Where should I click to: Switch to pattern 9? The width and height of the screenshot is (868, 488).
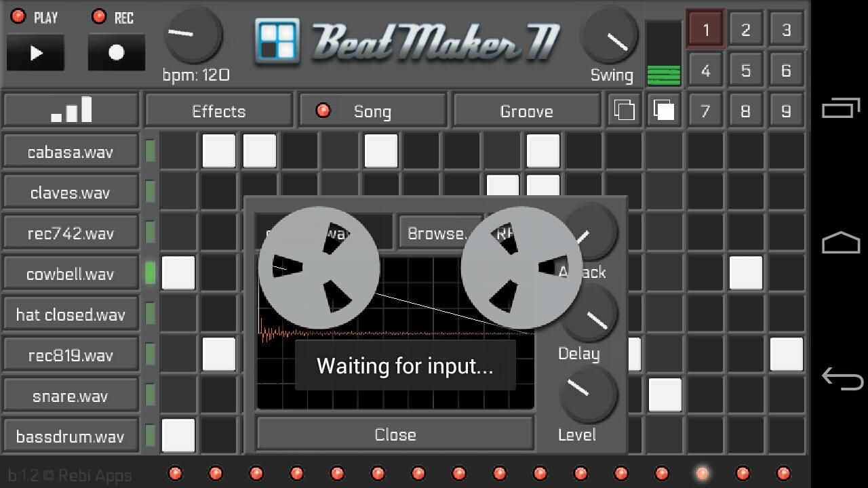coord(786,110)
